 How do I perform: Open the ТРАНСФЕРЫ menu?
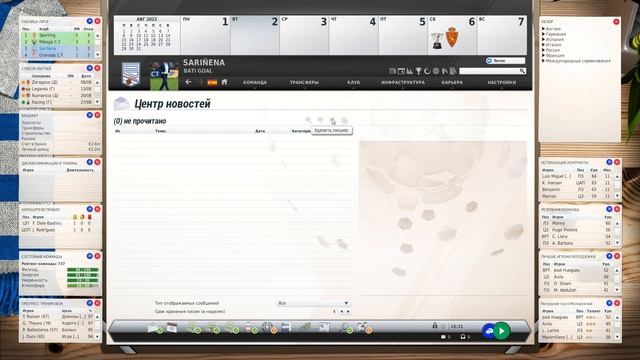click(x=304, y=82)
